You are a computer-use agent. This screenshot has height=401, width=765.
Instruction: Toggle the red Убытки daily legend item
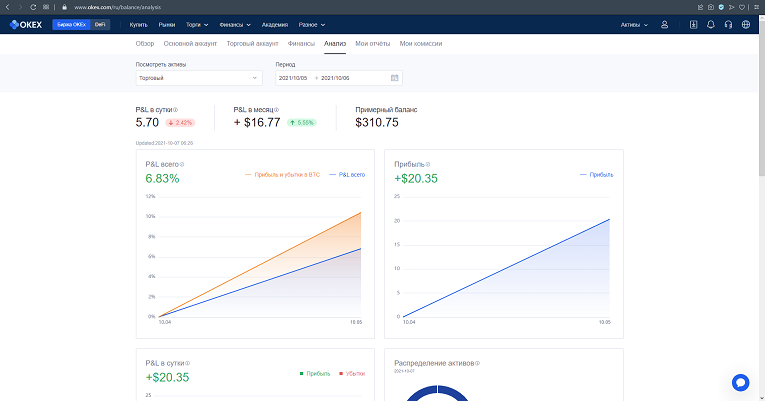pos(352,374)
